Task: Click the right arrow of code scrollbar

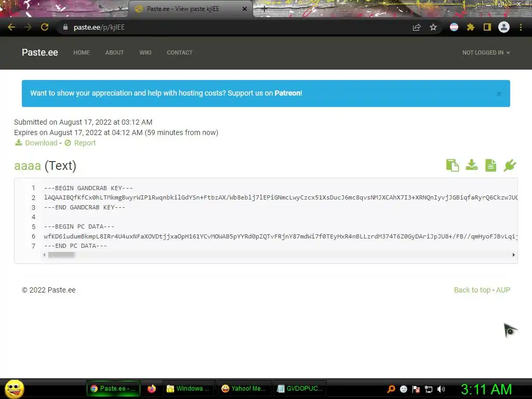Action: [514, 255]
